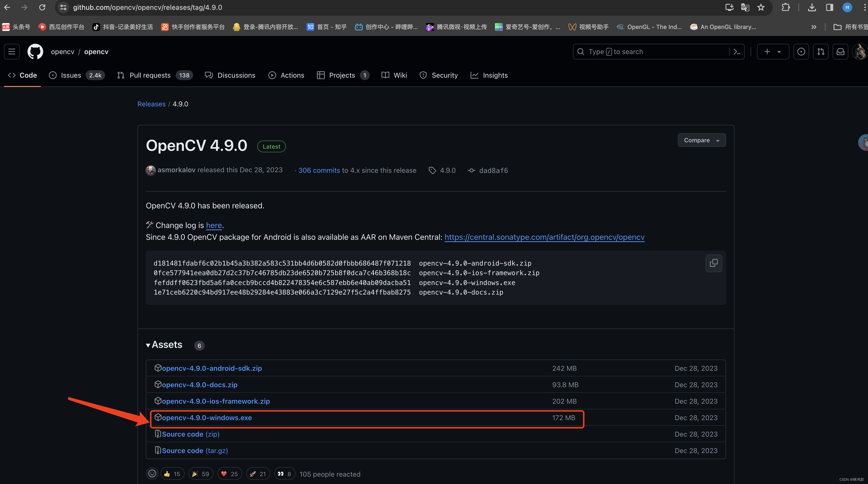Download opencv-4.9.0-windows.exe
The width and height of the screenshot is (868, 484).
(x=206, y=418)
